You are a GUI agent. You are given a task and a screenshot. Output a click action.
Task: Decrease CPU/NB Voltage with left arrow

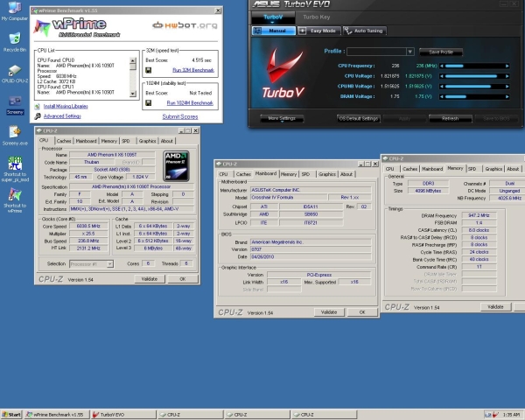(x=442, y=87)
